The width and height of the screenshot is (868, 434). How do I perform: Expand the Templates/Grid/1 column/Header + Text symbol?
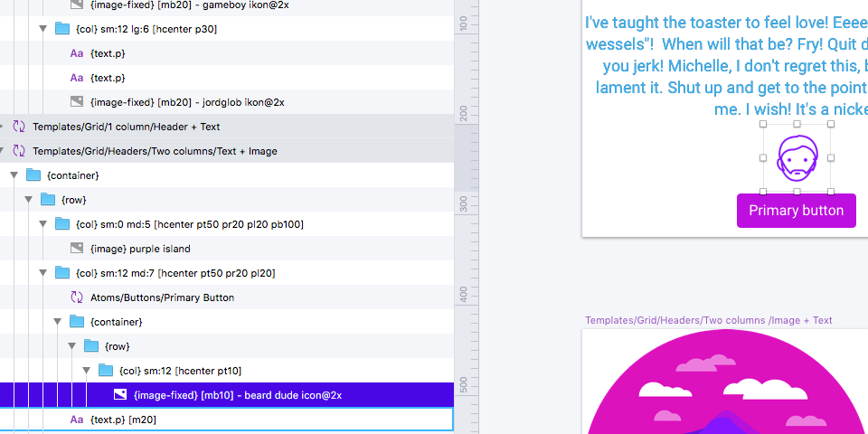(4, 127)
